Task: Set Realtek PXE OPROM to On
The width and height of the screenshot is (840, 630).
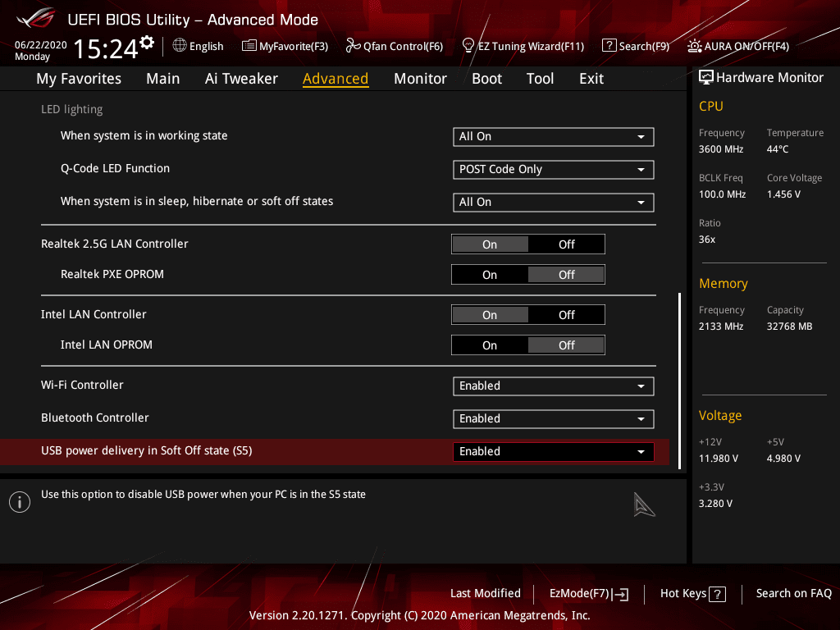Action: (x=490, y=275)
